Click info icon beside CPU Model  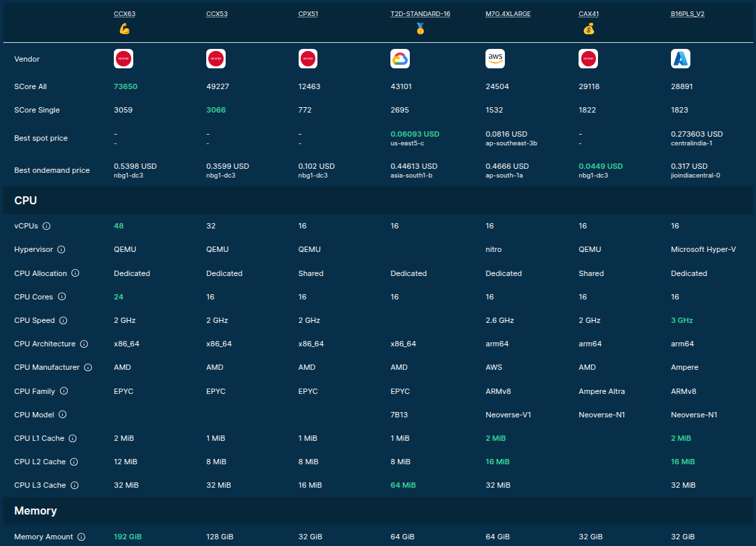click(x=62, y=415)
